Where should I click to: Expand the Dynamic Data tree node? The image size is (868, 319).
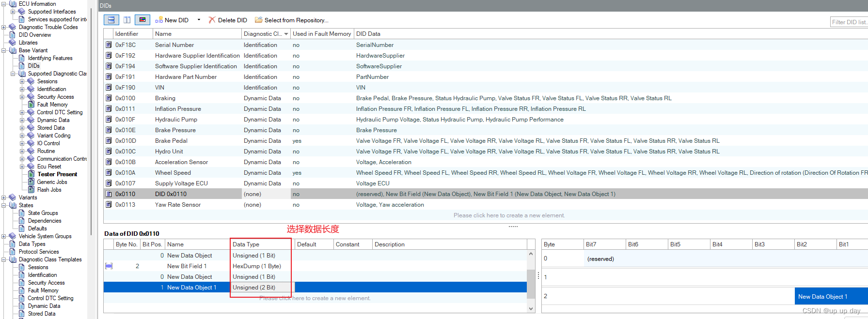22,120
